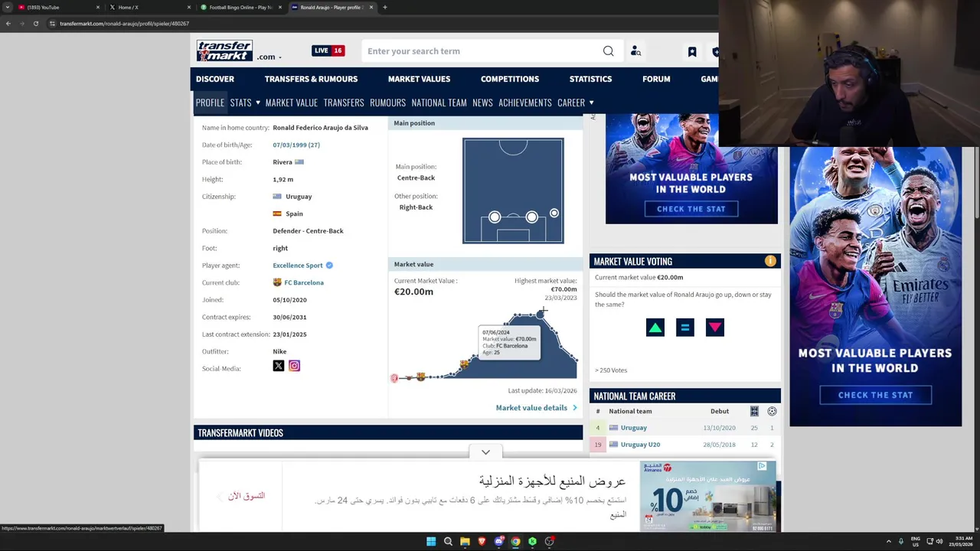Screen dimensions: 980x551
Task: Open Uruguay U20 national team link
Action: pyautogui.click(x=640, y=445)
